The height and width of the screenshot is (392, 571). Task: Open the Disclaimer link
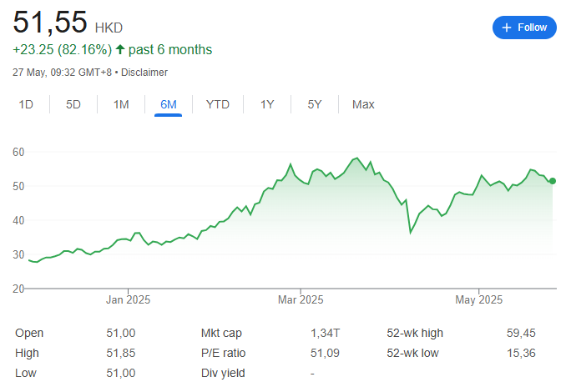coord(144,73)
